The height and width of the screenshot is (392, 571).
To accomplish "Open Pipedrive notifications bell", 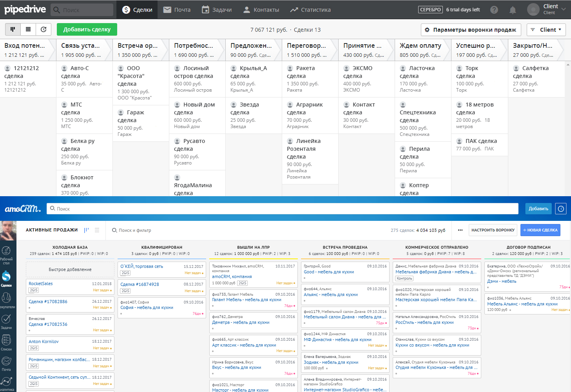I will click(x=513, y=10).
